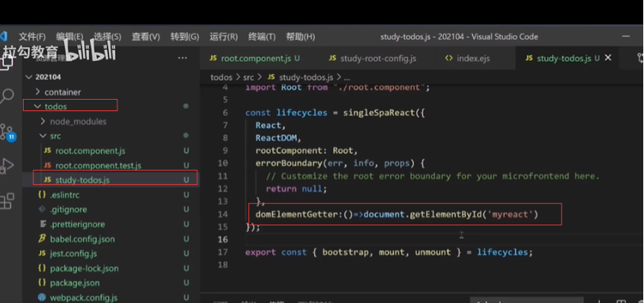Open the Extensions view icon
Image resolution: width=644 pixels, height=303 pixels.
[7, 201]
